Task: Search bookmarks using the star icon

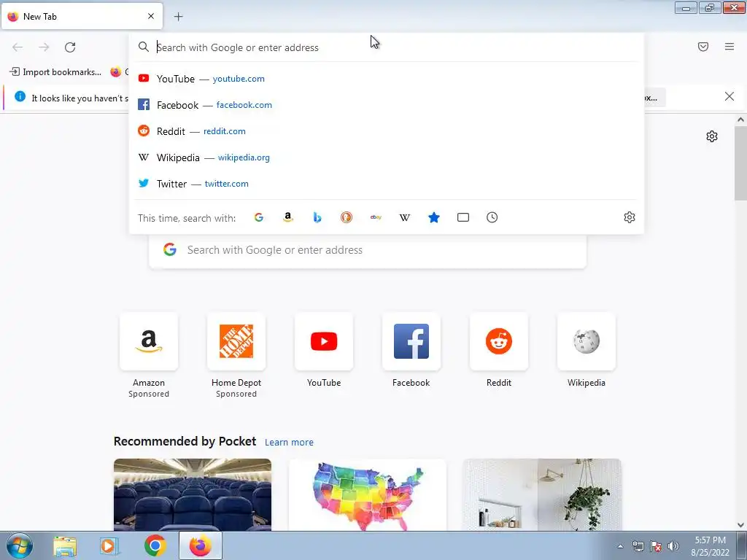Action: click(x=434, y=217)
